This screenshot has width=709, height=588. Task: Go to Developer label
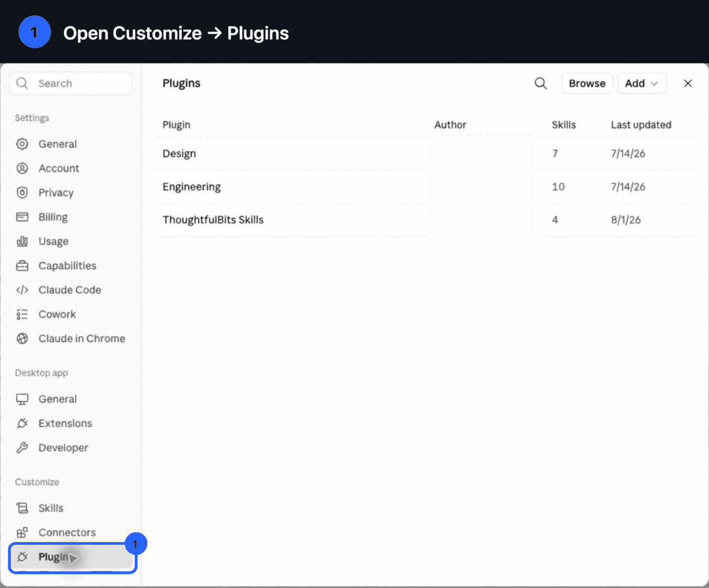point(63,448)
